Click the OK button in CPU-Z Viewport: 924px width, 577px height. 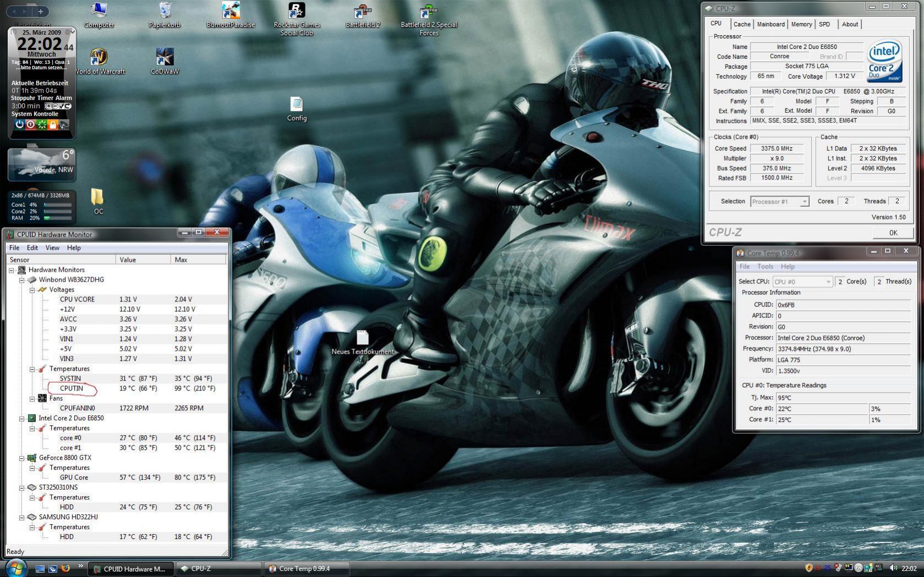893,233
